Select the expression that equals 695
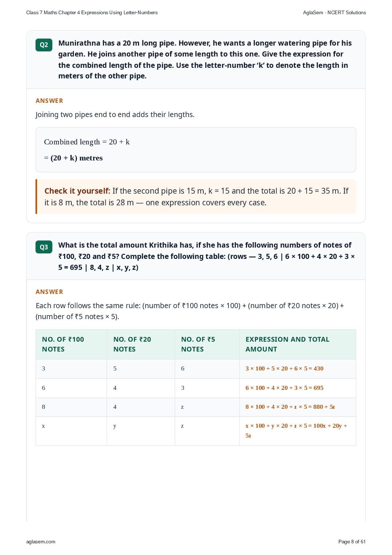This screenshot has height=555, width=392. click(x=285, y=388)
